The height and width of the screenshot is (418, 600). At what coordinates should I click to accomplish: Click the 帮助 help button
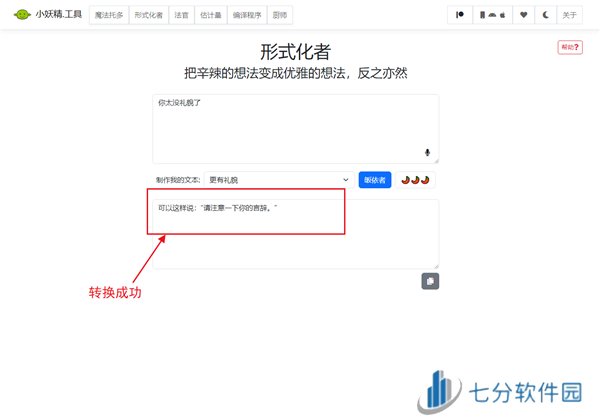tap(569, 47)
